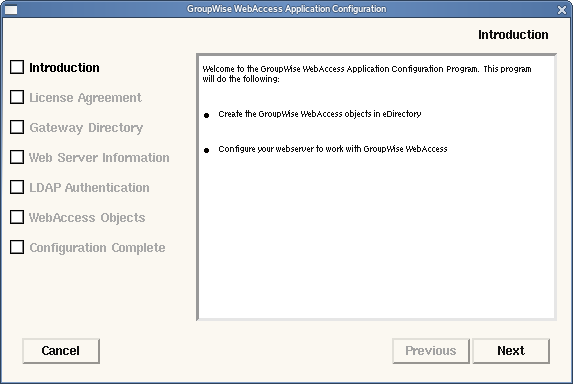This screenshot has height=385, width=575.
Task: Click the Welcome paragraph text
Action: coord(367,74)
